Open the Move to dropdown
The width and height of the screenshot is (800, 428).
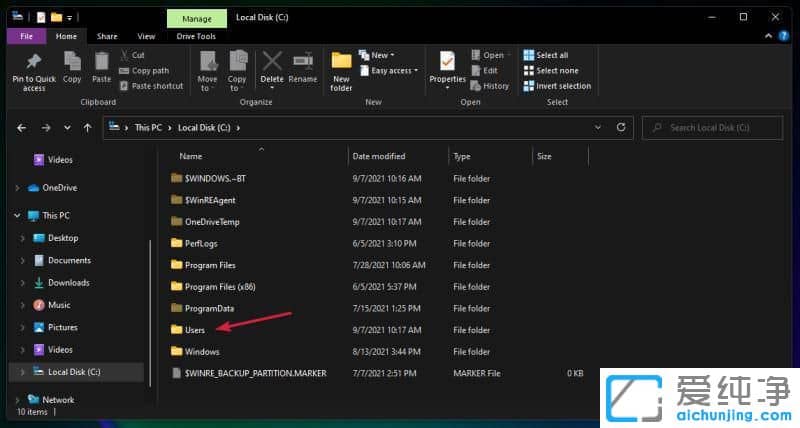tap(208, 71)
